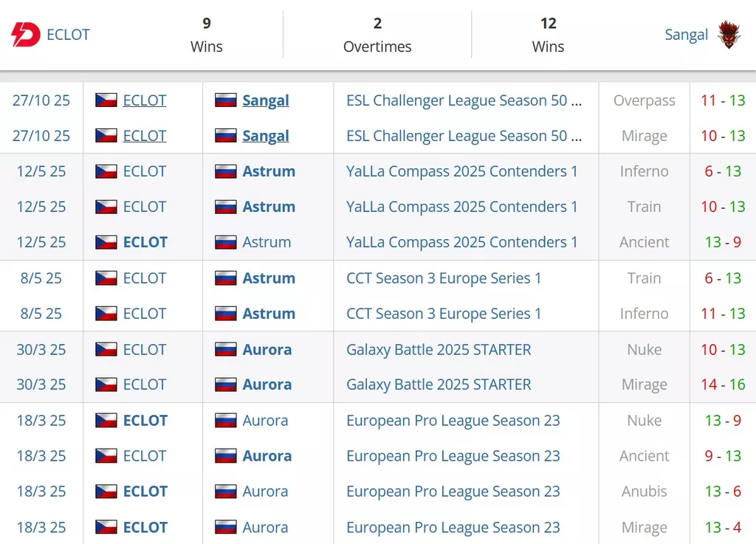Click Russian flag beside Aurora in Anubis row
The image size is (756, 544).
click(x=225, y=492)
